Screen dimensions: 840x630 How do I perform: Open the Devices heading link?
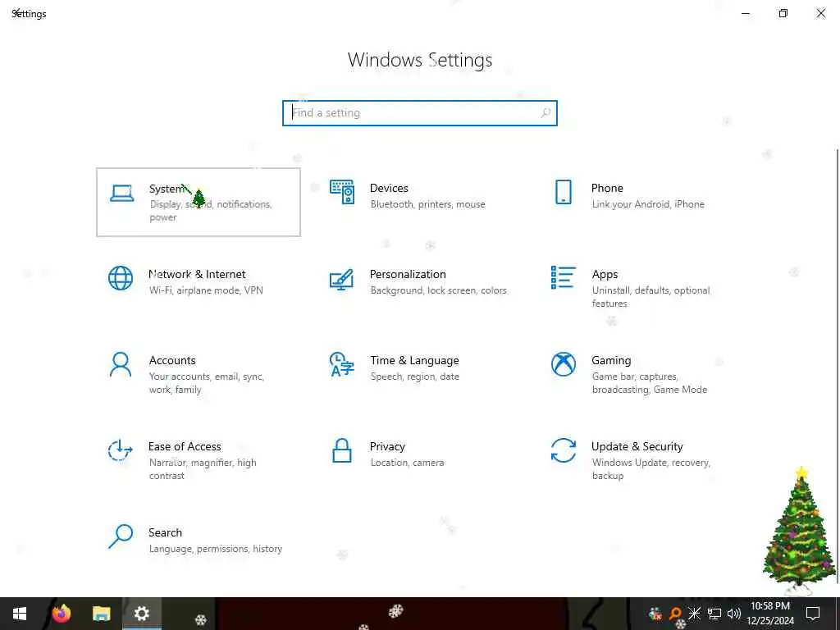[x=389, y=188]
